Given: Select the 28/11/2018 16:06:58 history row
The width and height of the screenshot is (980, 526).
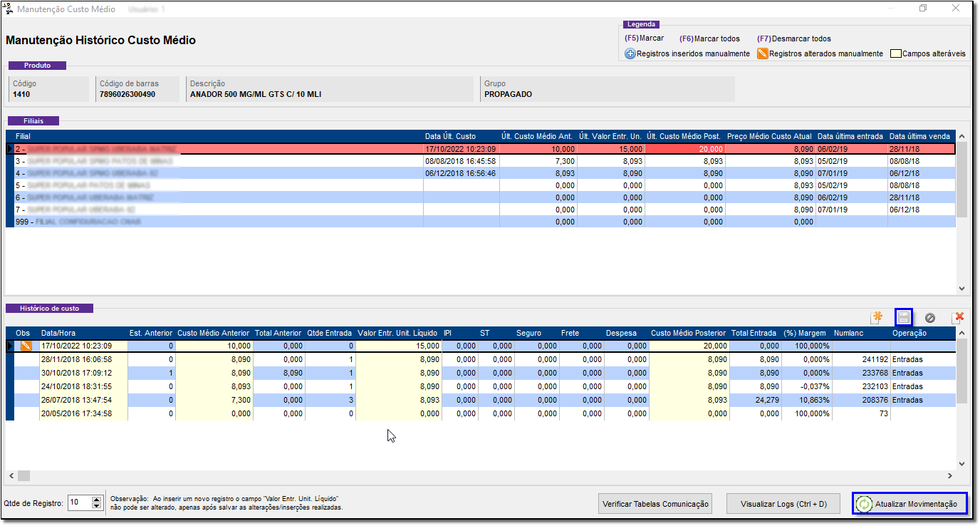Looking at the screenshot, I should click(x=76, y=359).
